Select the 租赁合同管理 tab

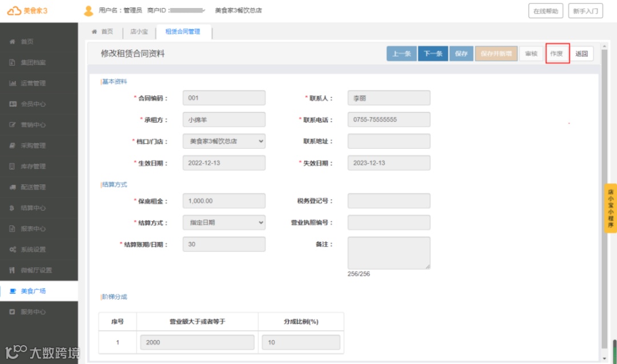183,32
